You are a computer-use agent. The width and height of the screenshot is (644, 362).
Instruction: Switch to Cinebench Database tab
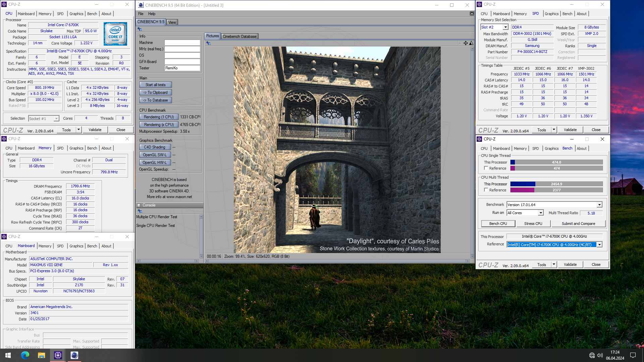point(239,37)
